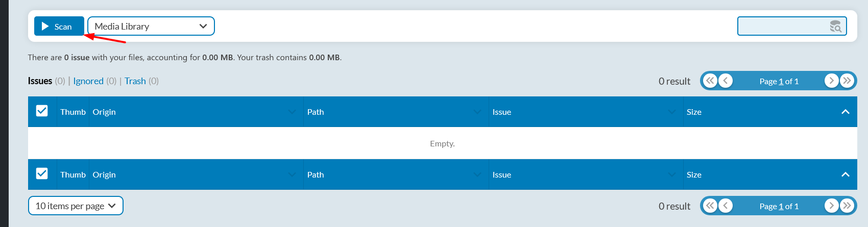The height and width of the screenshot is (227, 868).
Task: Go to next page in top pagination
Action: (x=832, y=81)
